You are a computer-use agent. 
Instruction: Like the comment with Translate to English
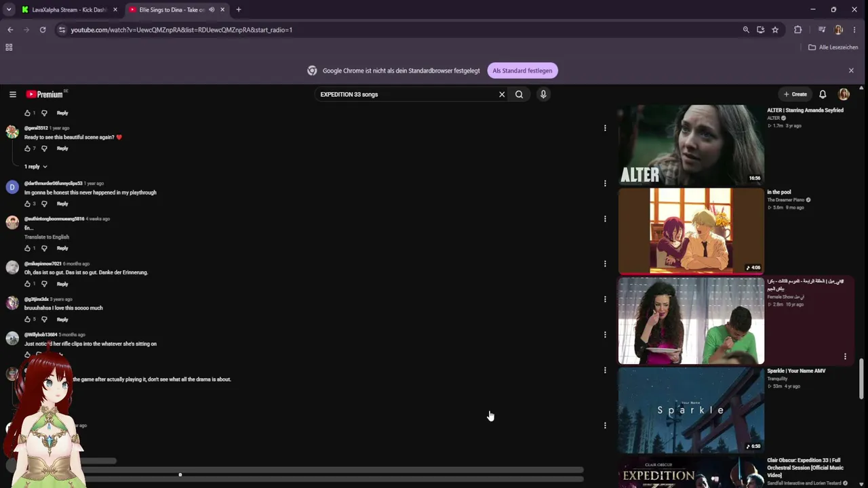(28, 249)
